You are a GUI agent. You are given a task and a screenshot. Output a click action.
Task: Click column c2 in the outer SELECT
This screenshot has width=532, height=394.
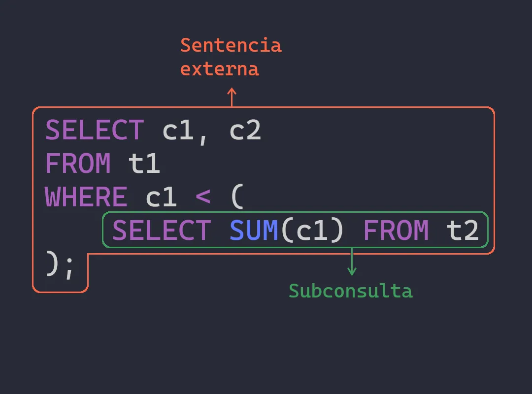(x=245, y=131)
